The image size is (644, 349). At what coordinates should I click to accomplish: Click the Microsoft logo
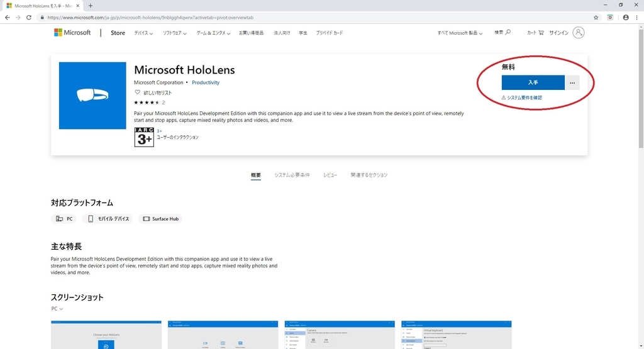(72, 33)
